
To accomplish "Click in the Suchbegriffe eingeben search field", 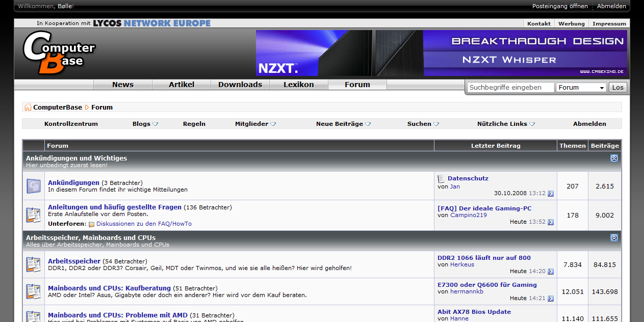I will tap(510, 88).
